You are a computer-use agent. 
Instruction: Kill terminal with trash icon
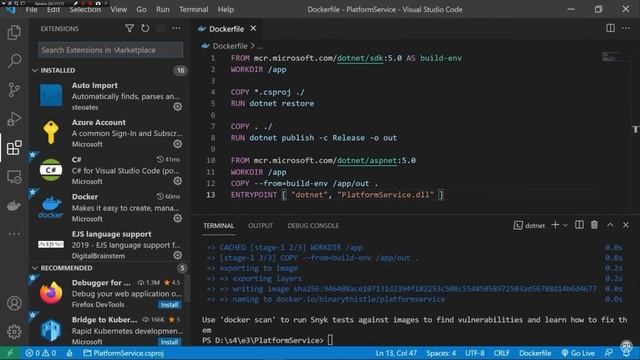594,225
